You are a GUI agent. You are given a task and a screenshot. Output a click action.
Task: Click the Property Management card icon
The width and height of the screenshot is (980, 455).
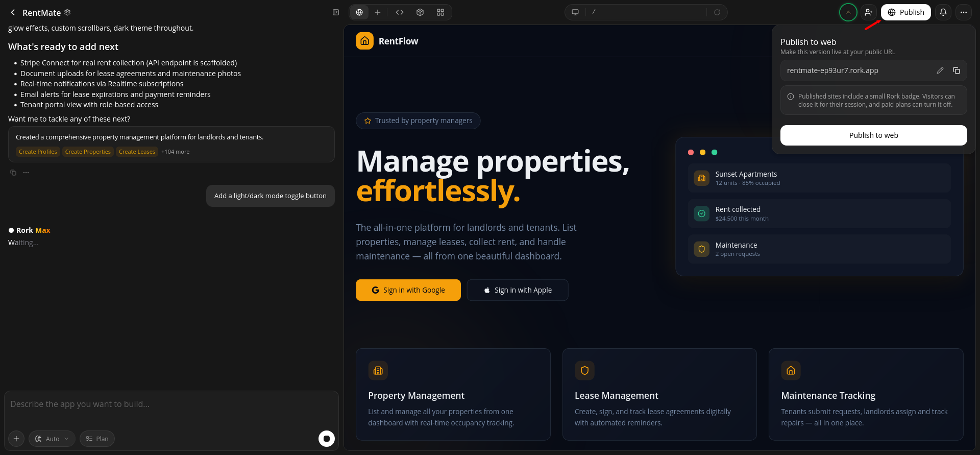[x=378, y=371]
